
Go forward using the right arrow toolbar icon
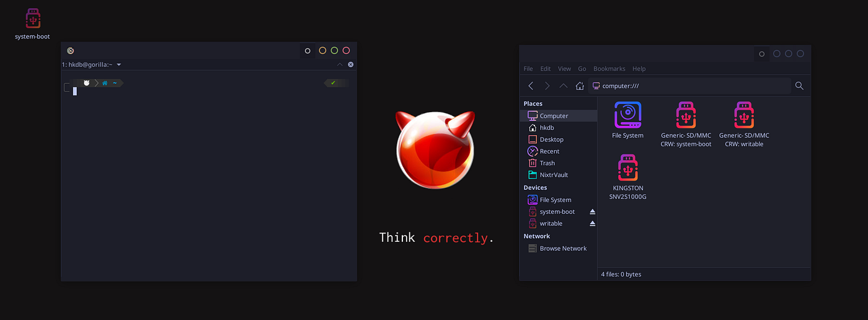[x=547, y=86]
